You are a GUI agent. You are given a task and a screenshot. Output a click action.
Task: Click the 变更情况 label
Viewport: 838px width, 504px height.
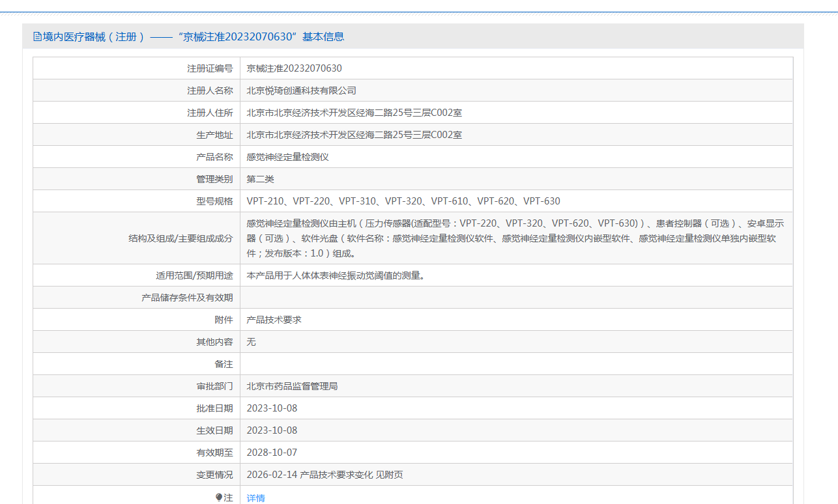[x=214, y=475]
